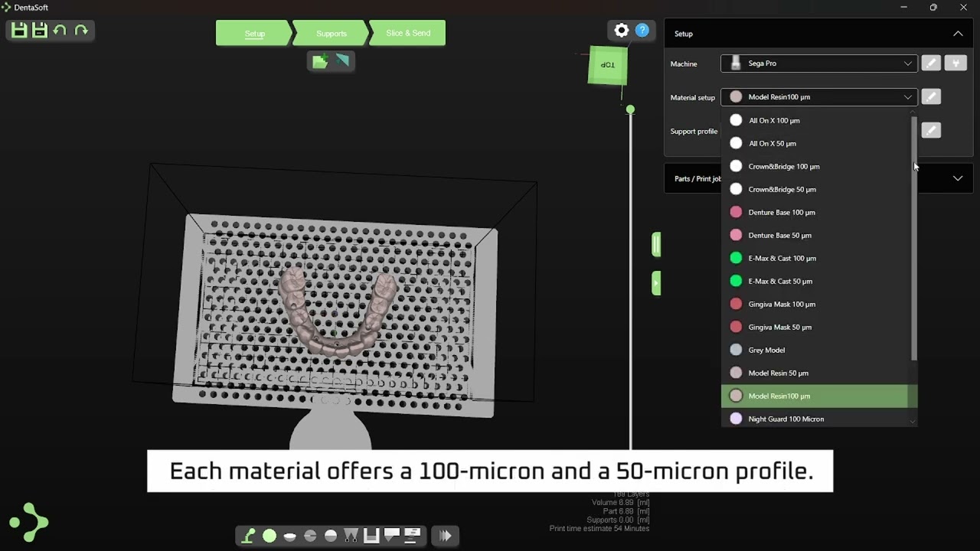Click the material list scrollbar thumb
Viewport: 980px width, 551px height.
tap(913, 239)
